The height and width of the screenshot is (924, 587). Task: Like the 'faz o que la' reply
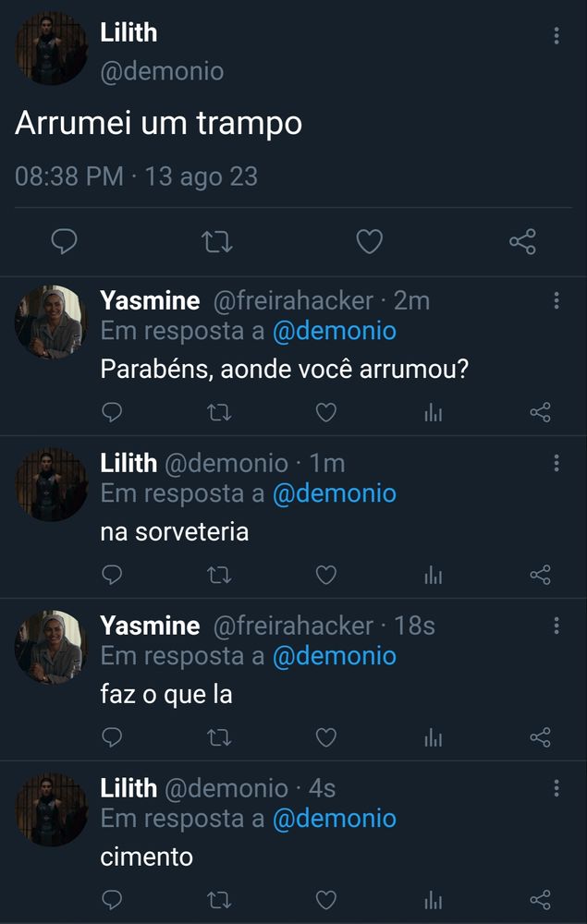pyautogui.click(x=325, y=737)
